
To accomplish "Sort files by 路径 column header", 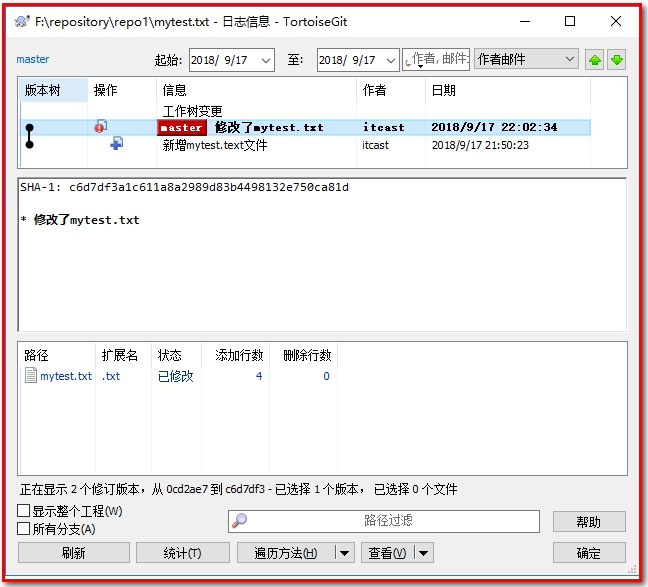I will pyautogui.click(x=57, y=355).
